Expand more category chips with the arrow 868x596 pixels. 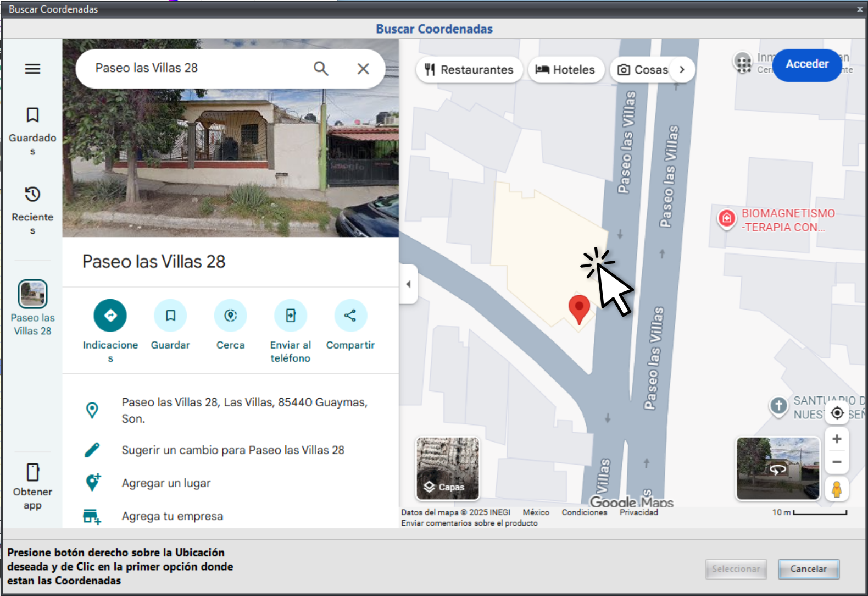pyautogui.click(x=682, y=70)
